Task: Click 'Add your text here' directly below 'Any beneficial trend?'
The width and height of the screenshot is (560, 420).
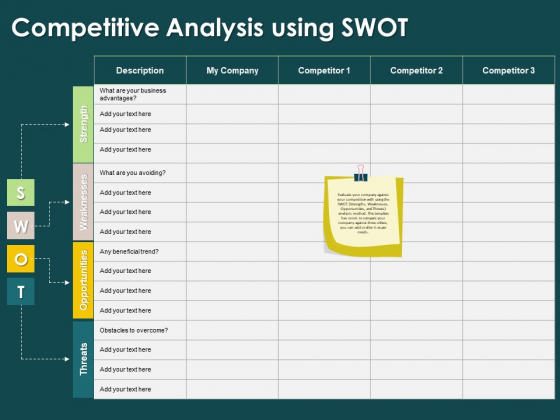Action: 125,271
